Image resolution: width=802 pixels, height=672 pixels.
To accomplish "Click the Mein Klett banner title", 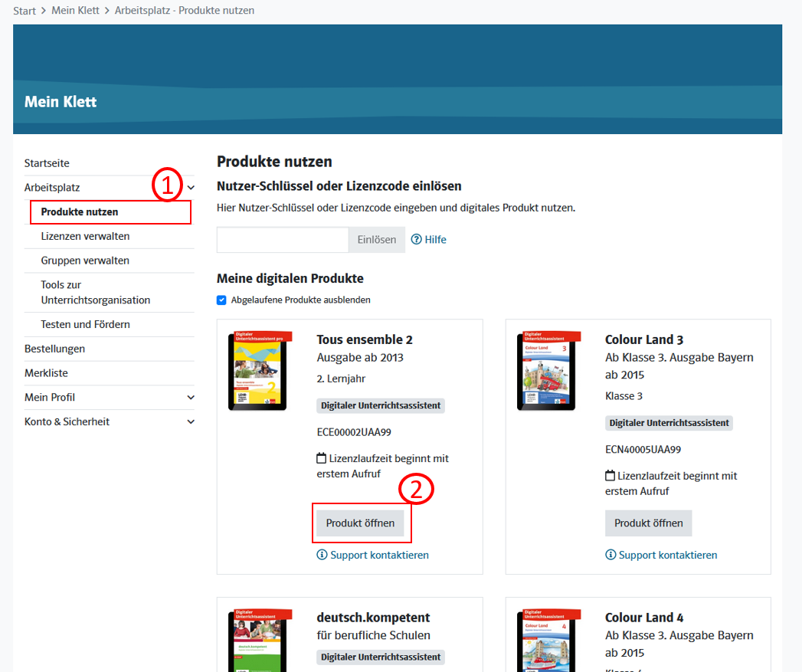I will point(61,102).
